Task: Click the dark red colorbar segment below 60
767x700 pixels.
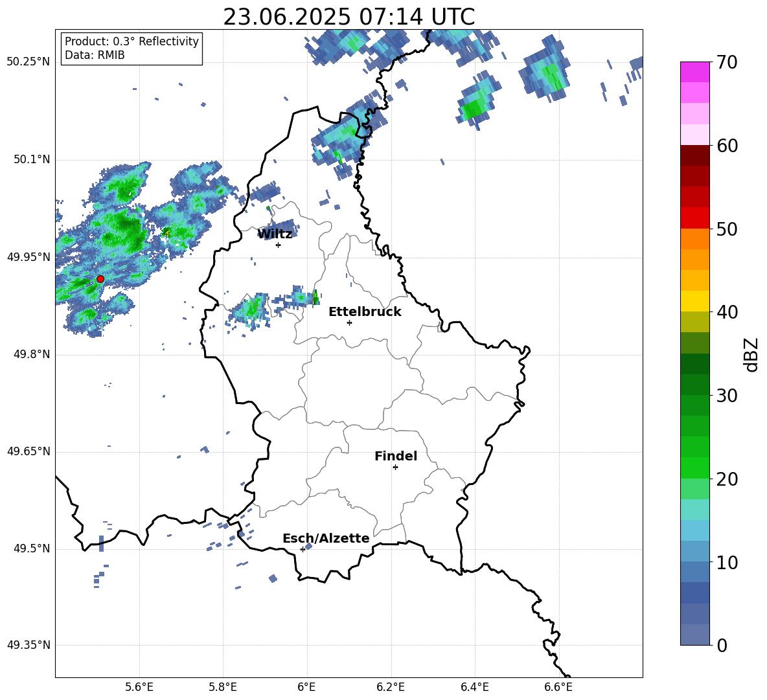Action: [694, 155]
